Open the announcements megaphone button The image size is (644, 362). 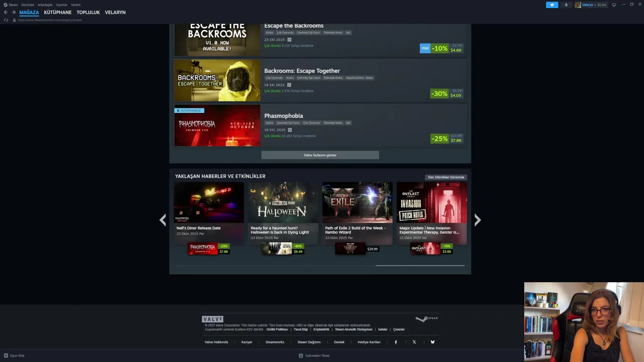(552, 5)
